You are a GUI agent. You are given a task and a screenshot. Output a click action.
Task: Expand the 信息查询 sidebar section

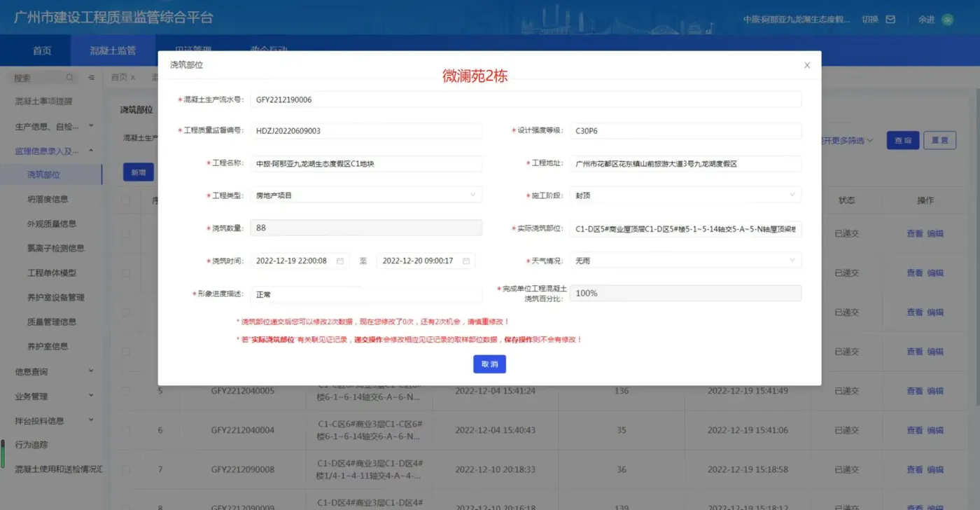[x=55, y=372]
